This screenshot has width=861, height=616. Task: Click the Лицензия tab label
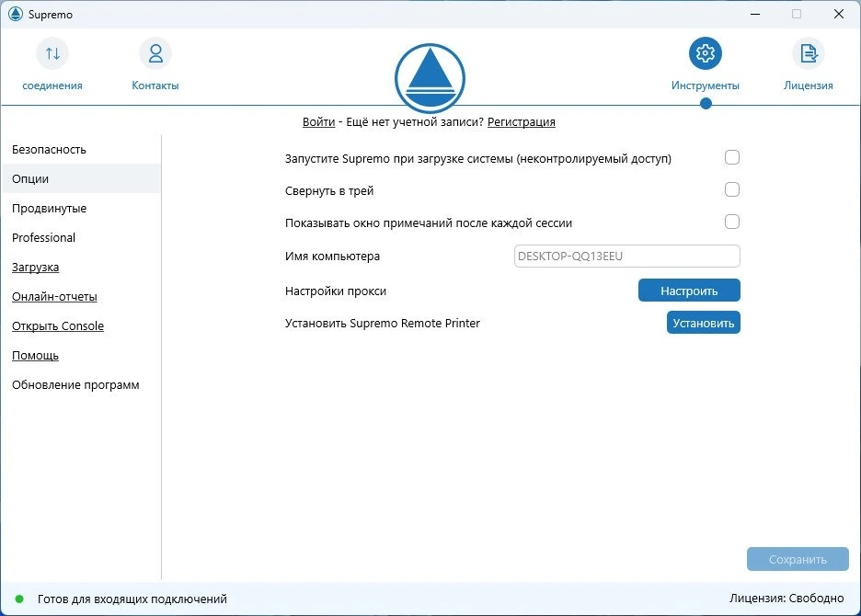click(x=809, y=86)
